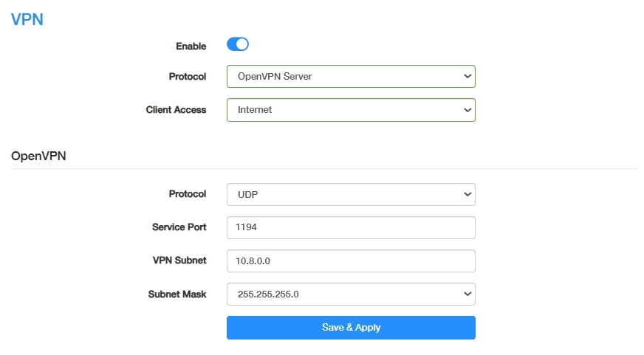
Task: Click the chevron arrow on Subnet Mask select
Action: [467, 294]
